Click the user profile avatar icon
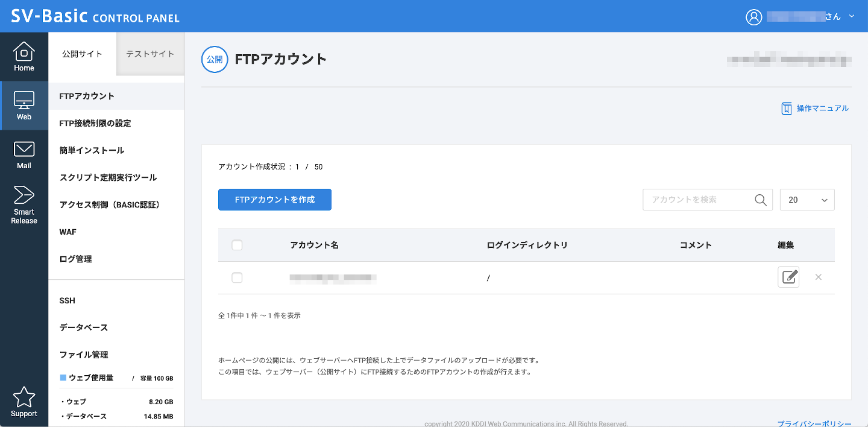Image resolution: width=868 pixels, height=427 pixels. click(x=753, y=16)
